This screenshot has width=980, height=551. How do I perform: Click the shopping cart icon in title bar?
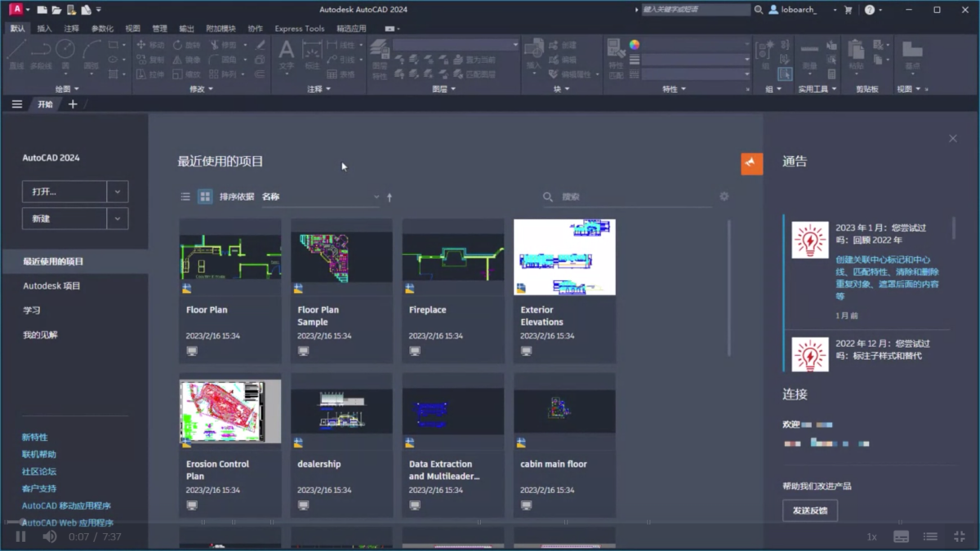[x=848, y=10]
